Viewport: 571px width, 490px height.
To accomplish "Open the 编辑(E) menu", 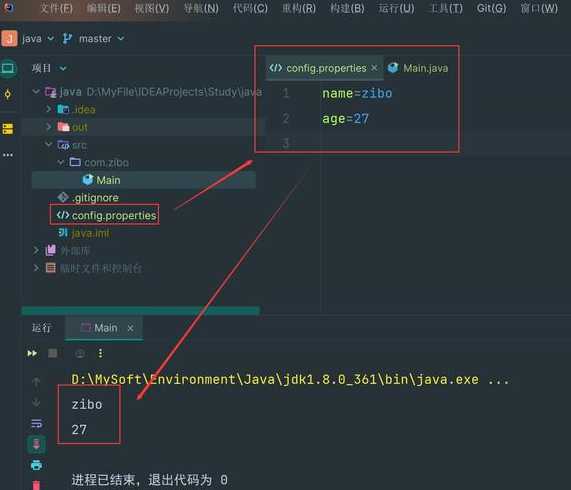I will pos(104,8).
